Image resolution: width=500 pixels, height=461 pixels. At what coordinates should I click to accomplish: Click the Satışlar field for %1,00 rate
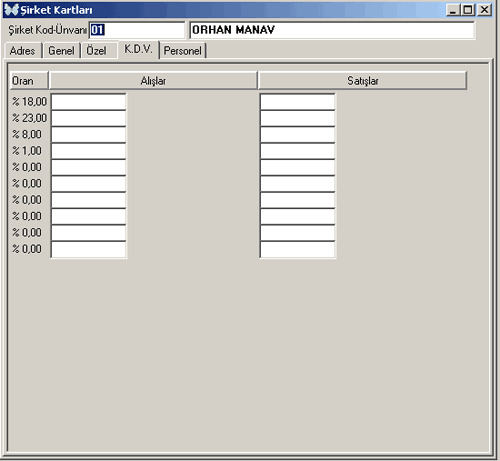coord(298,151)
